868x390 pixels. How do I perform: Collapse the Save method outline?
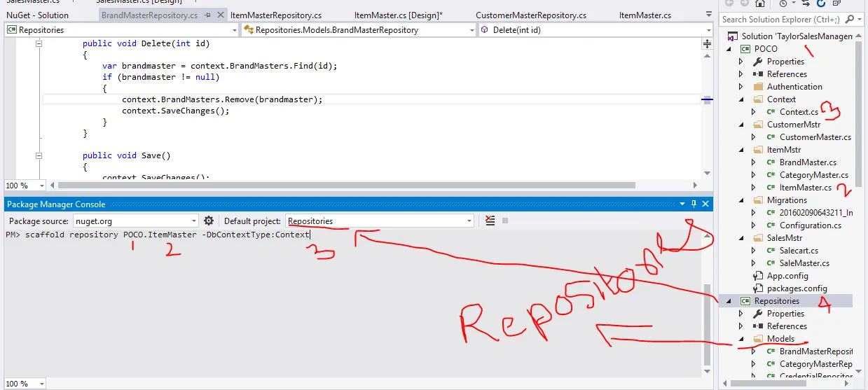tap(39, 155)
